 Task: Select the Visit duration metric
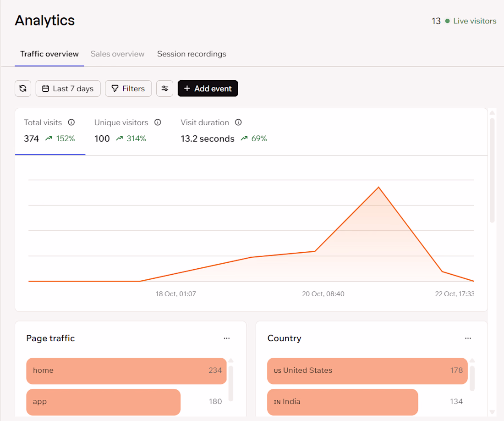pyautogui.click(x=224, y=131)
